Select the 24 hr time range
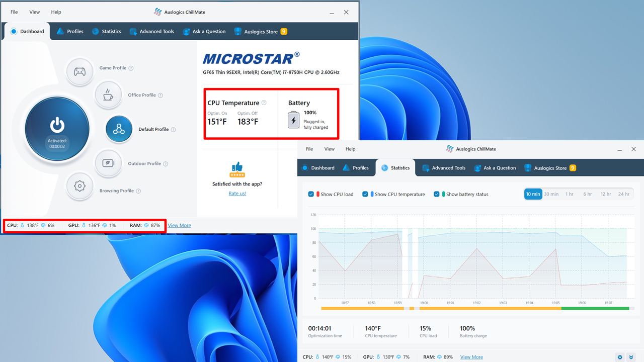The height and width of the screenshot is (362, 644). (x=624, y=194)
